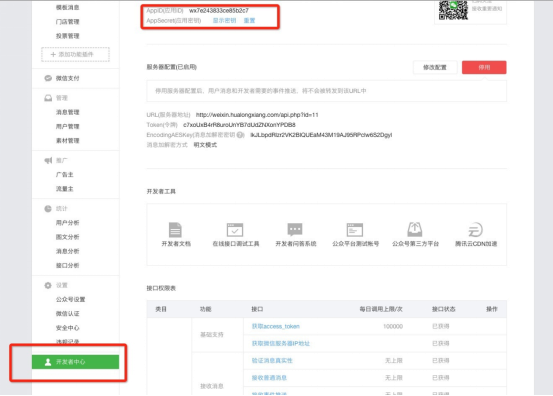Click 无上限 limit in 验证消息真实性 row
The image size is (553, 396).
tap(394, 361)
